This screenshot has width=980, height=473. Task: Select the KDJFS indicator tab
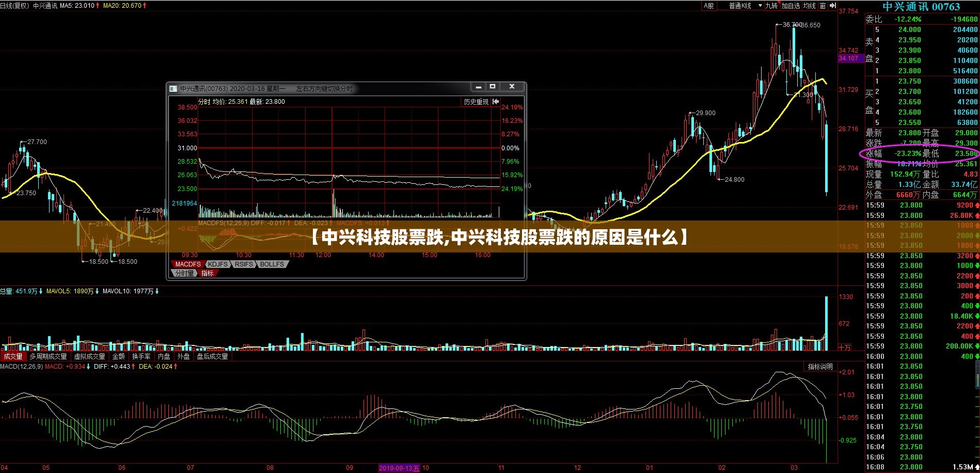[218, 264]
